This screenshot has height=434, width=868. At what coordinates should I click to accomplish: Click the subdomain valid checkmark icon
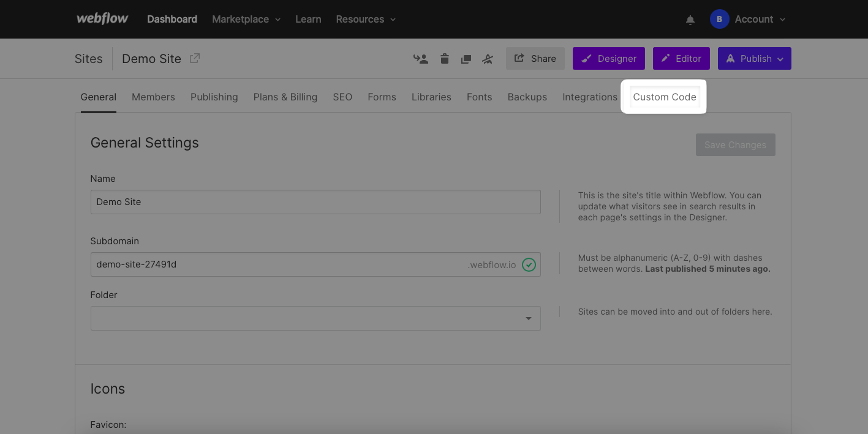529,264
